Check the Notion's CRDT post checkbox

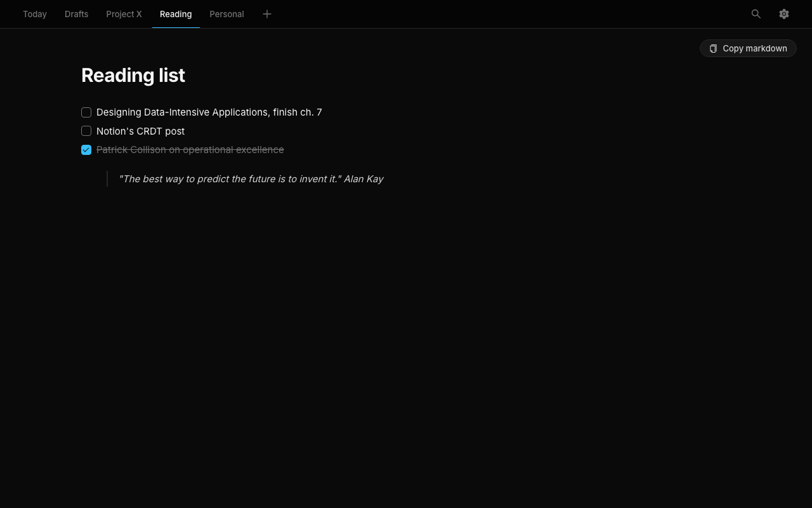86,131
